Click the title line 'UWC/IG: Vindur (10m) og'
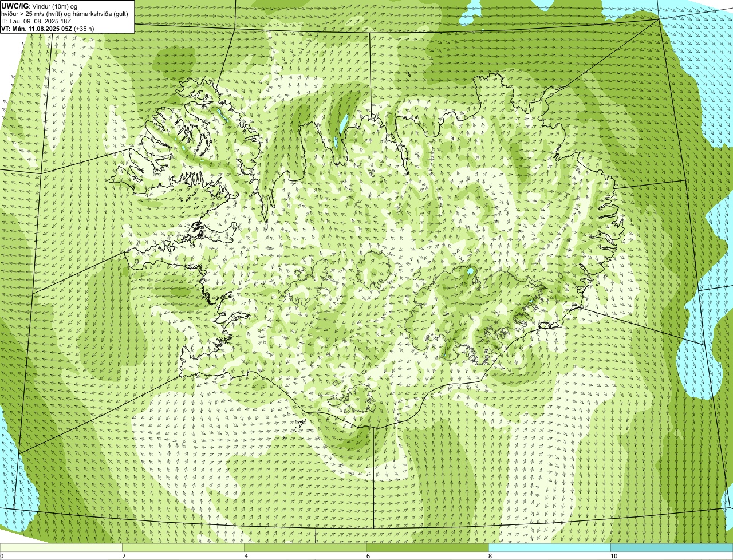733x560 pixels. click(40, 6)
